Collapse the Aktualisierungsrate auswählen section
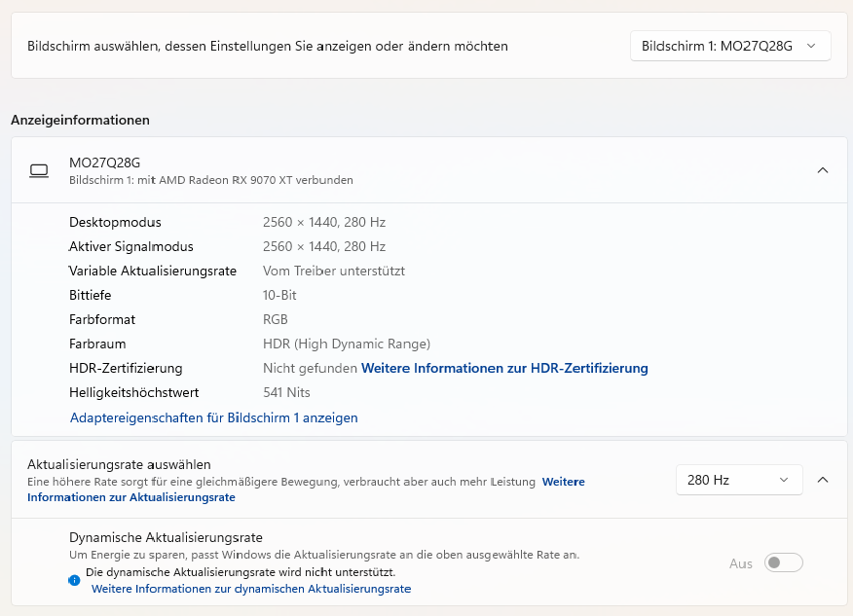 [823, 480]
